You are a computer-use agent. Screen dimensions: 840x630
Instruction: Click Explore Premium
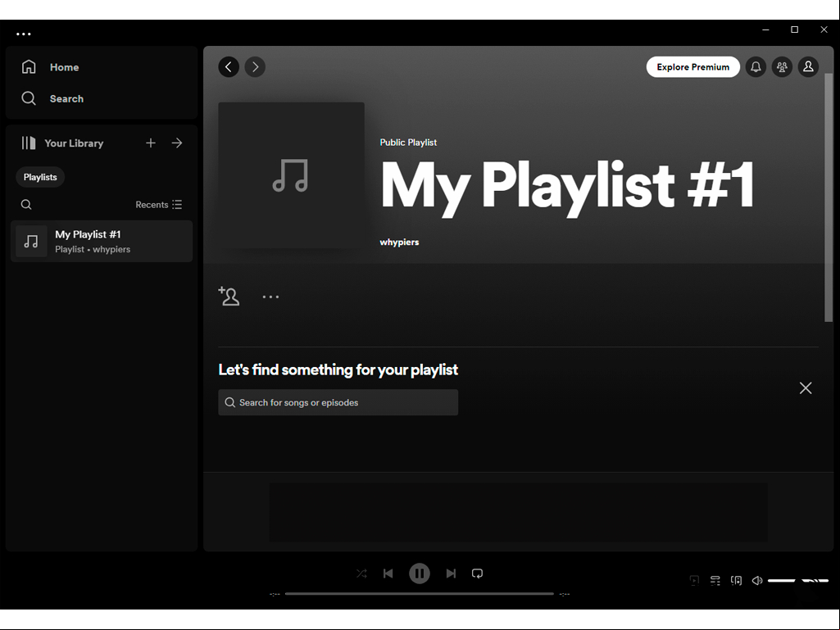click(692, 67)
